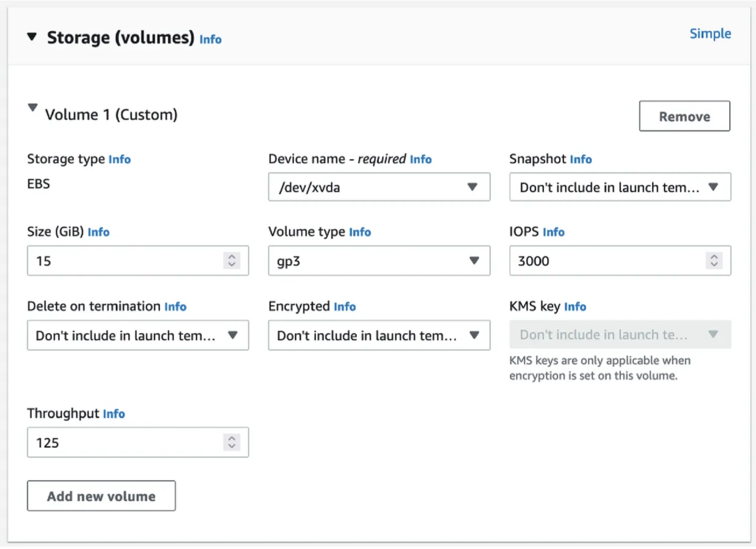
Task: Open Info link for Delete on termination
Action: pos(175,307)
